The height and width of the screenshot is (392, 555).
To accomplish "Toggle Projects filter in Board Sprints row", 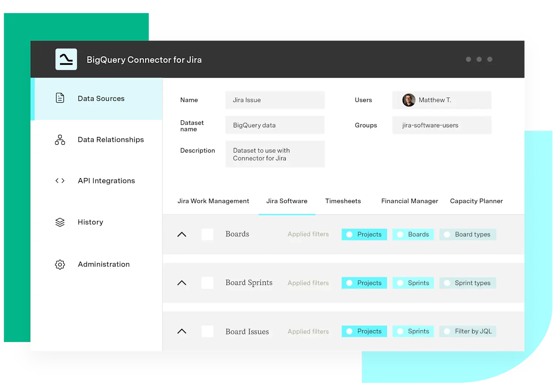I will pyautogui.click(x=364, y=283).
